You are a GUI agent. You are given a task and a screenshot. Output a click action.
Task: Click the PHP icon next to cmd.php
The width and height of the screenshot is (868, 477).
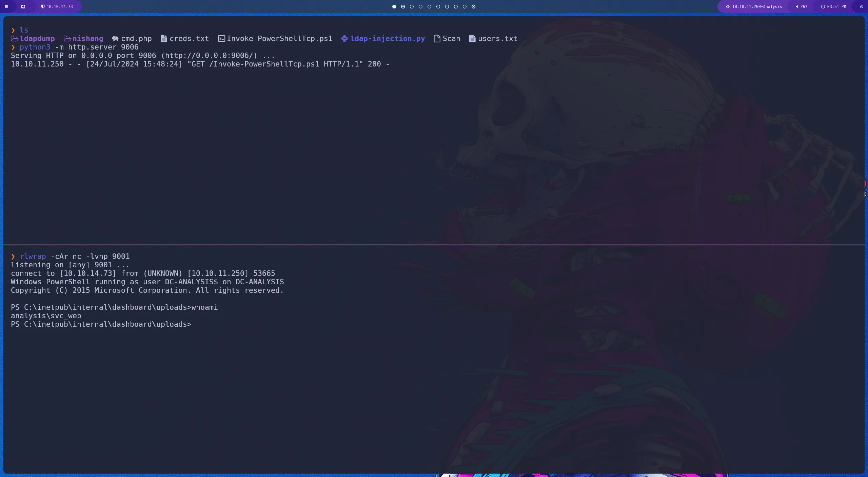(115, 38)
